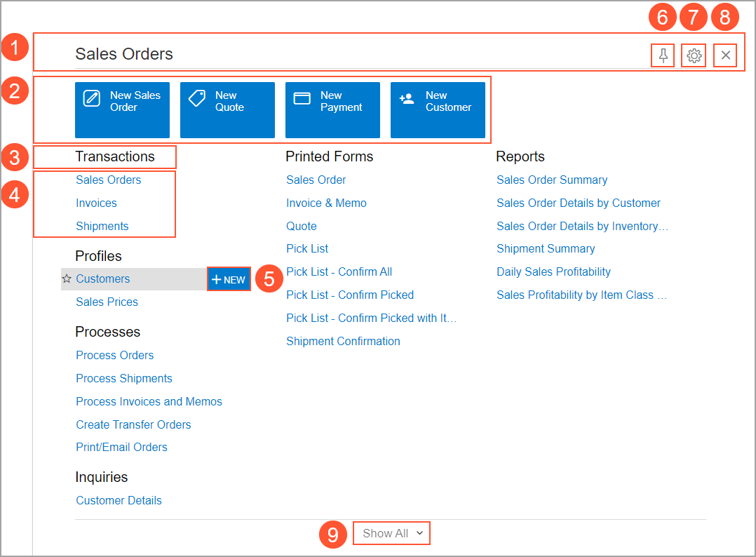Image resolution: width=756 pixels, height=557 pixels.
Task: View Invoices under Transactions
Action: [x=96, y=203]
